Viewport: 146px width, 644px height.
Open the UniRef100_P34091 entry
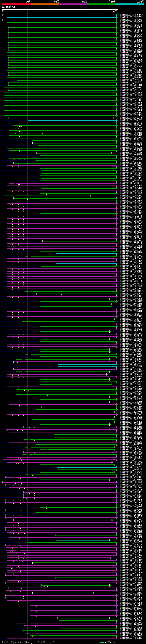(x=131, y=40)
